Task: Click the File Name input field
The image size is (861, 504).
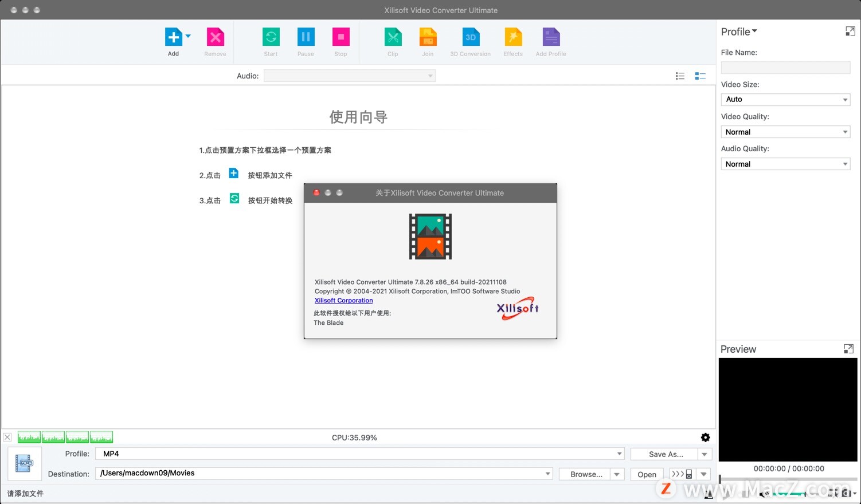Action: (x=785, y=68)
